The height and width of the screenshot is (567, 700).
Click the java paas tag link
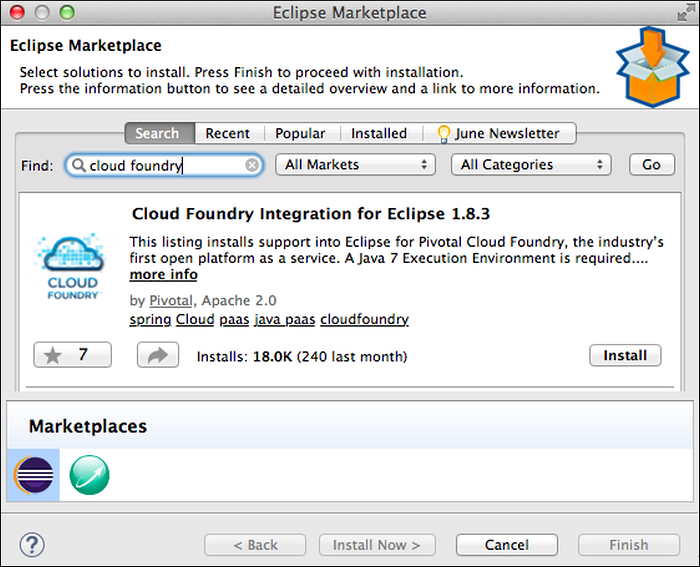point(285,320)
